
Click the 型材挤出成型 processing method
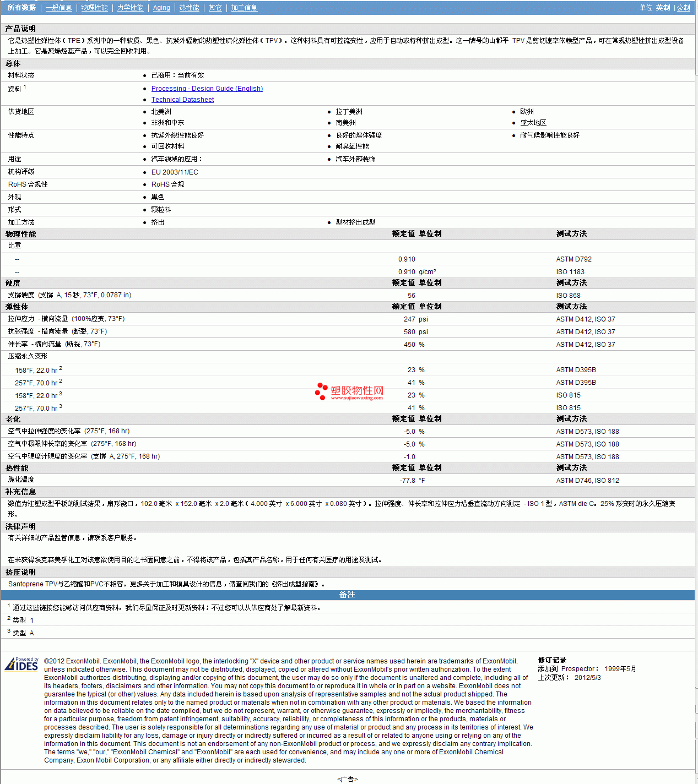[x=355, y=222]
